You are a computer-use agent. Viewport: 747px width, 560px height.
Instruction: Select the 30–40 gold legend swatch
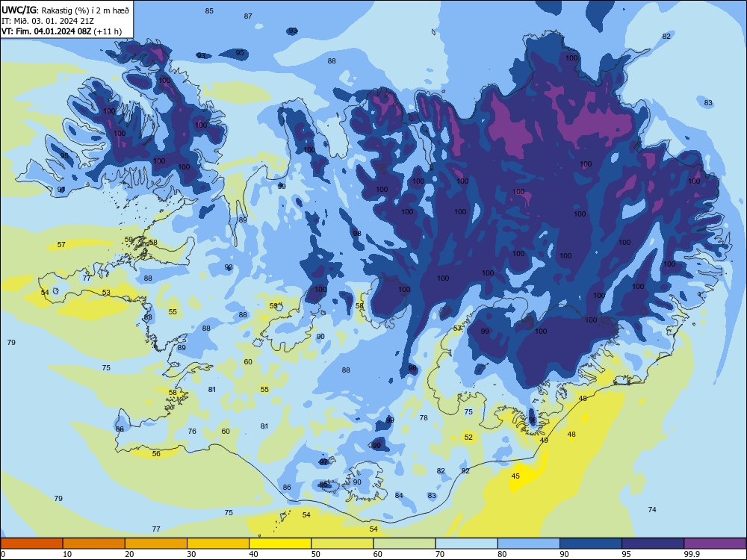[x=218, y=544]
